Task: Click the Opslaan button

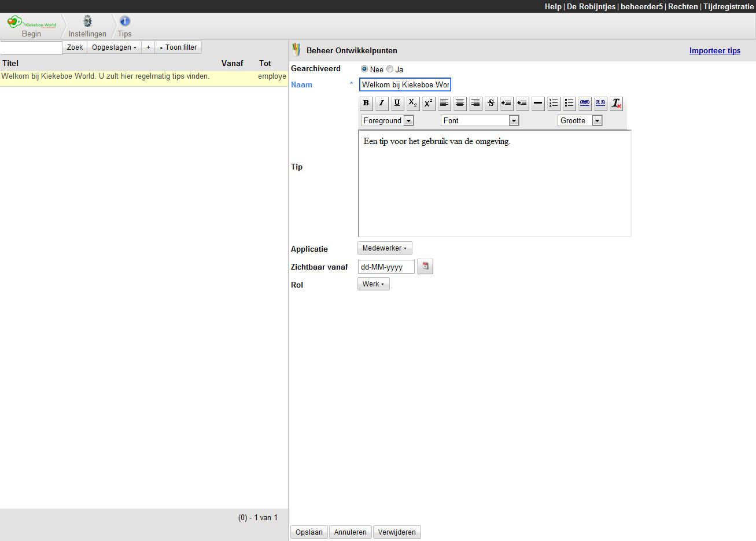Action: [x=309, y=532]
